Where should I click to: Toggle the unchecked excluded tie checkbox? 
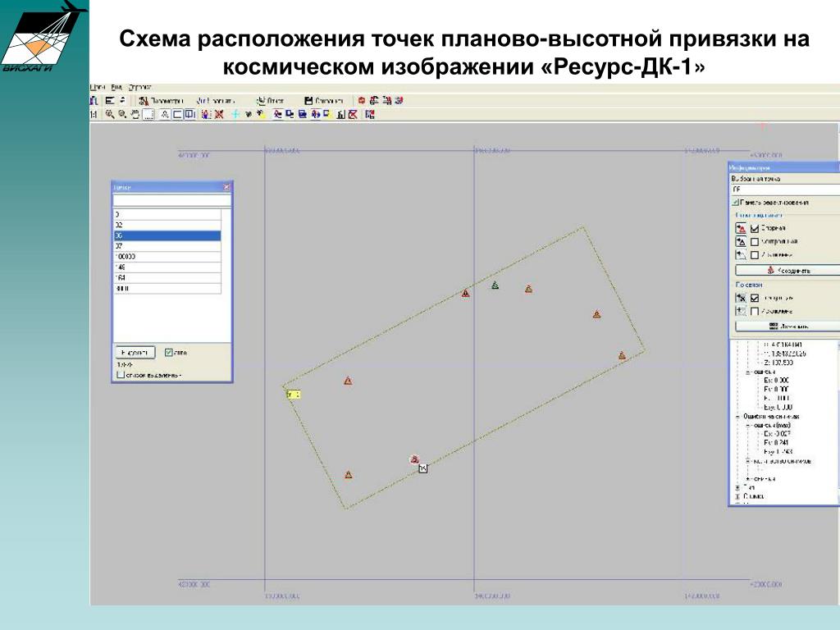pos(755,311)
